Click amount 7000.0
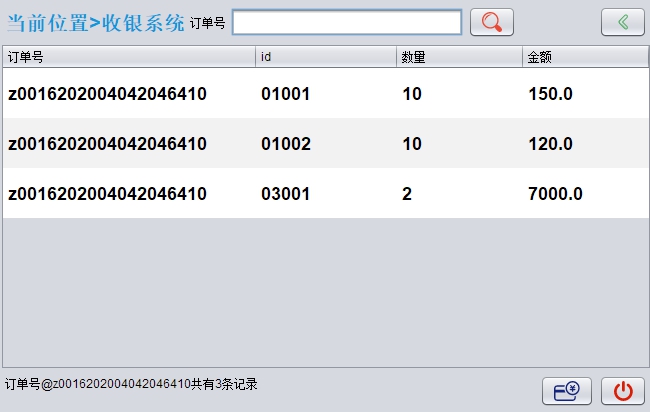 (555, 194)
